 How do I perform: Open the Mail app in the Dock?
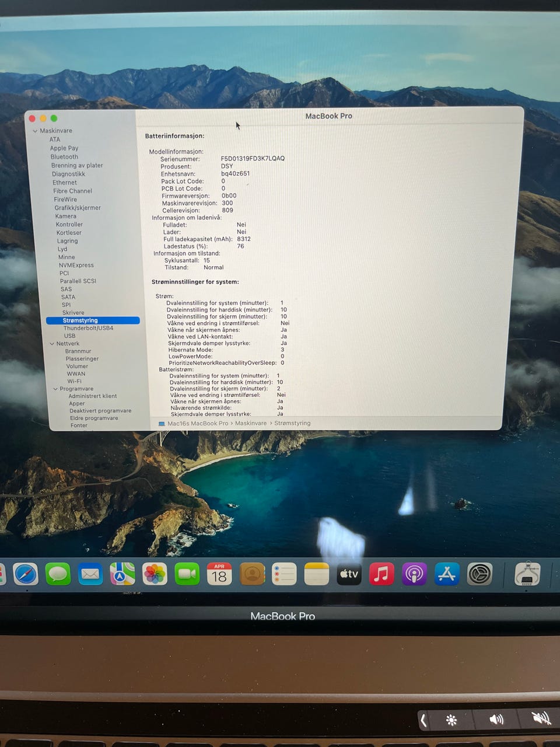click(90, 574)
